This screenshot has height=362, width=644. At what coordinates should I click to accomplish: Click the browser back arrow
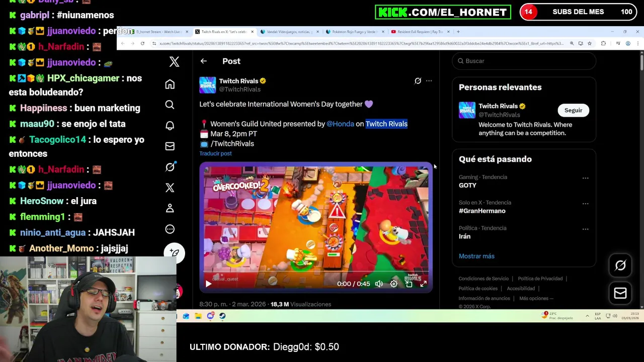click(123, 44)
